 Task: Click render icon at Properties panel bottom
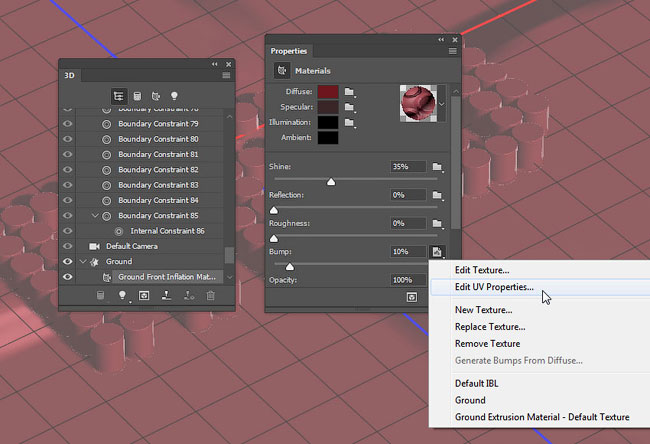click(x=412, y=297)
